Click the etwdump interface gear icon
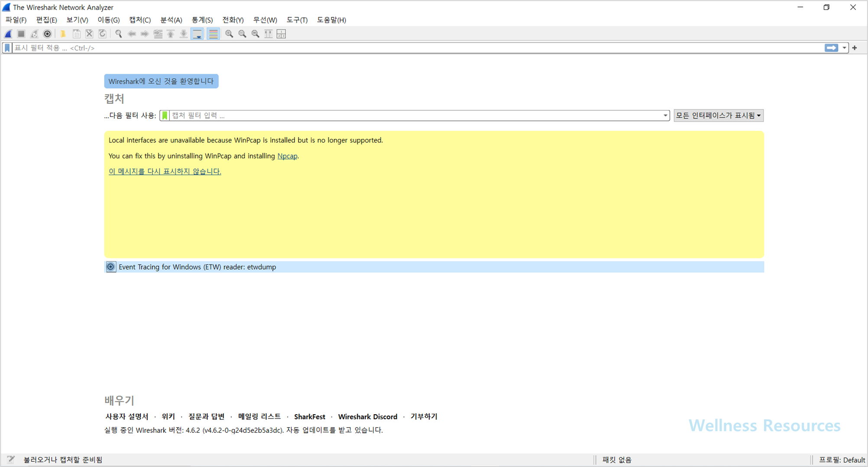868x467 pixels. pyautogui.click(x=111, y=267)
